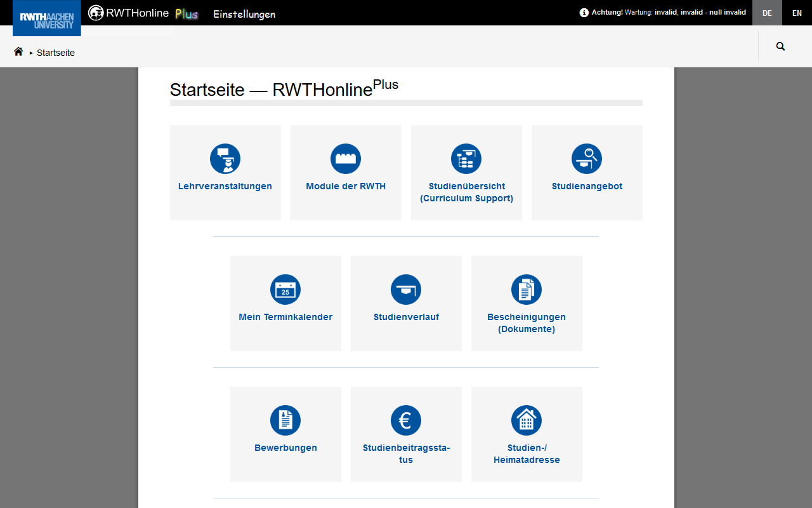Click the RWTHonline Plus logo
Screen dimensions: 812x508
(143, 13)
